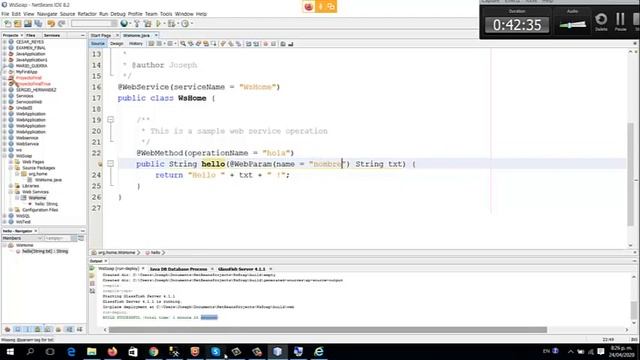The image size is (640, 360).
Task: Click the Profile Project clock icon
Action: pyautogui.click(x=185, y=24)
